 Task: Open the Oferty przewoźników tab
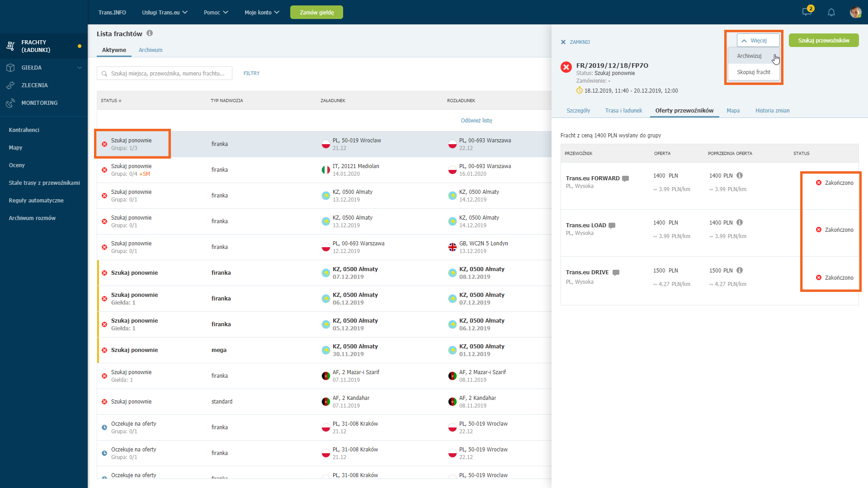[684, 111]
